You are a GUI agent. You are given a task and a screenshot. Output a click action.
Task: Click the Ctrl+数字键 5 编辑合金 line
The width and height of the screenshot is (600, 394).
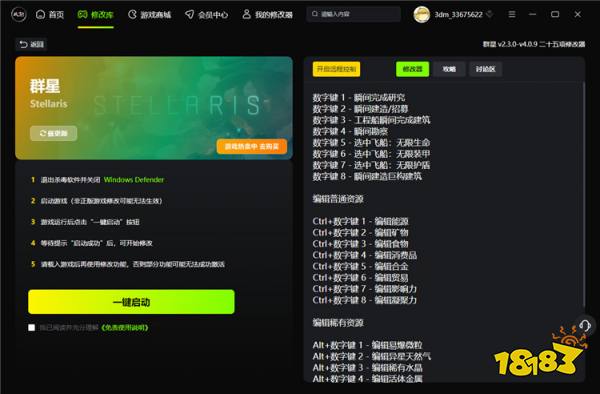pos(360,266)
